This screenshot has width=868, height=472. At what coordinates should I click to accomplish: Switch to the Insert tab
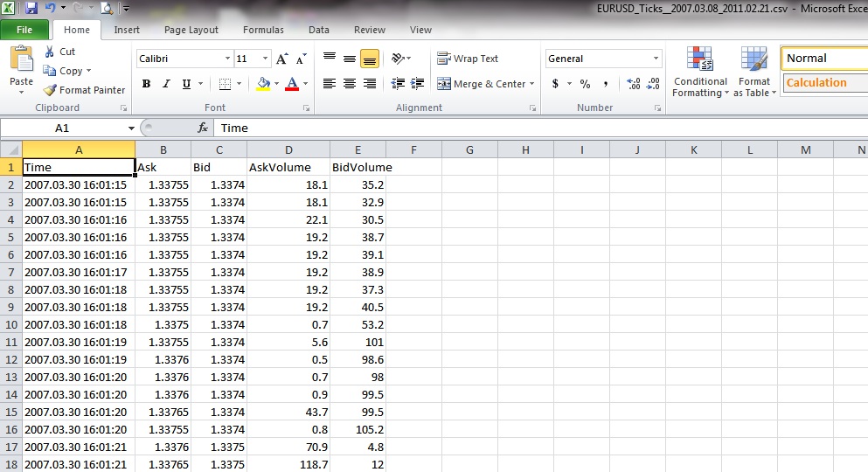(x=127, y=30)
